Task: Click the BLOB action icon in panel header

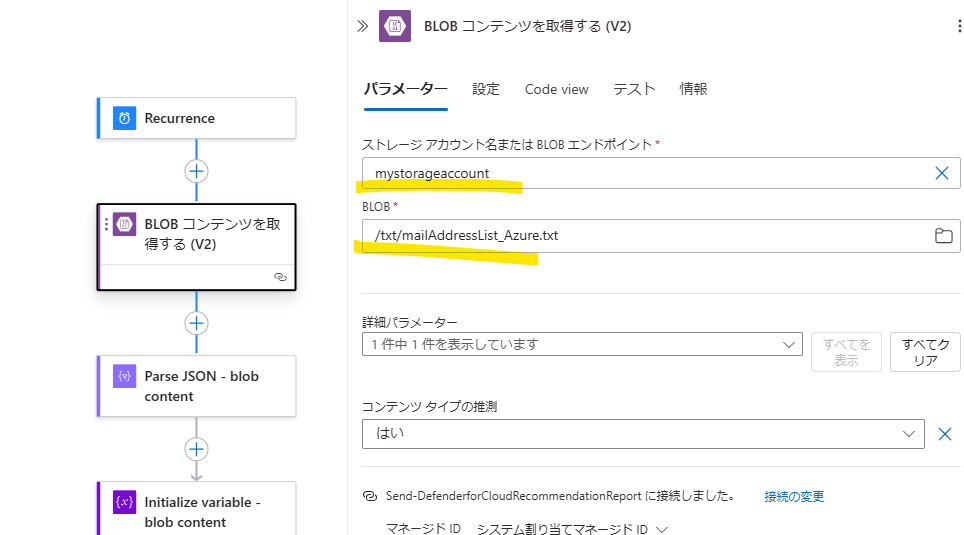Action: point(395,26)
